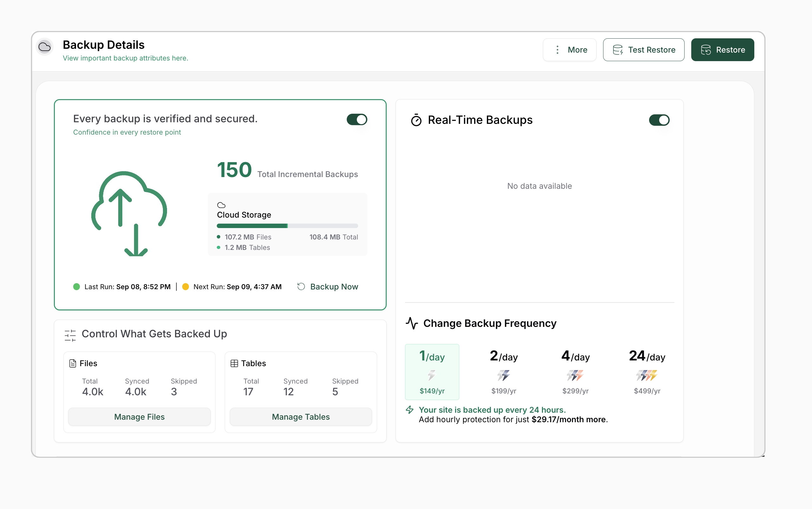Select the 24/day $499/yr frequency plan
The height and width of the screenshot is (509, 812).
647,372
